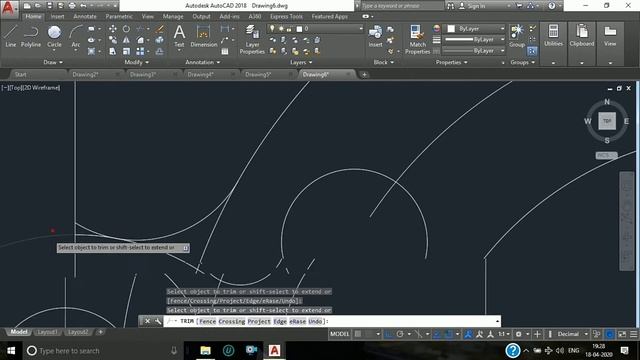Click Undo option in command line
The width and height of the screenshot is (640, 360).
tap(315, 322)
